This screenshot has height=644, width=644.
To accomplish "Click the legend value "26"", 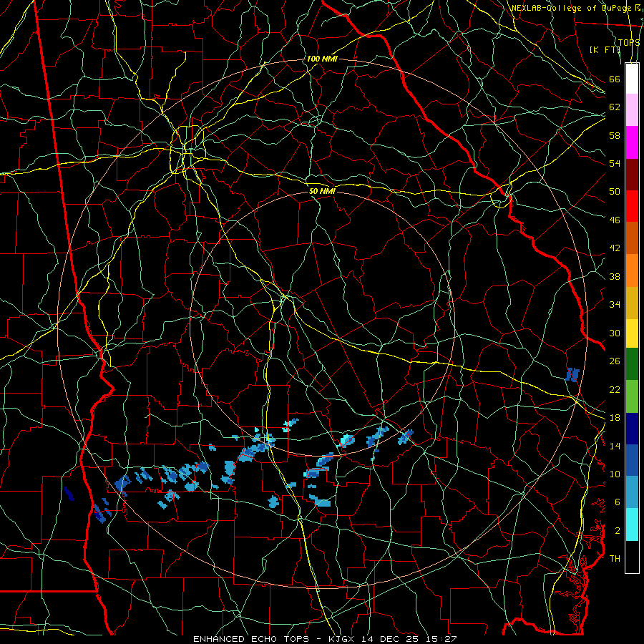I will (615, 361).
